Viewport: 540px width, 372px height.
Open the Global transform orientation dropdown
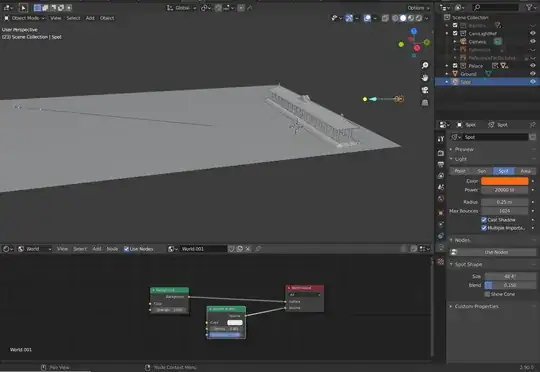181,8
